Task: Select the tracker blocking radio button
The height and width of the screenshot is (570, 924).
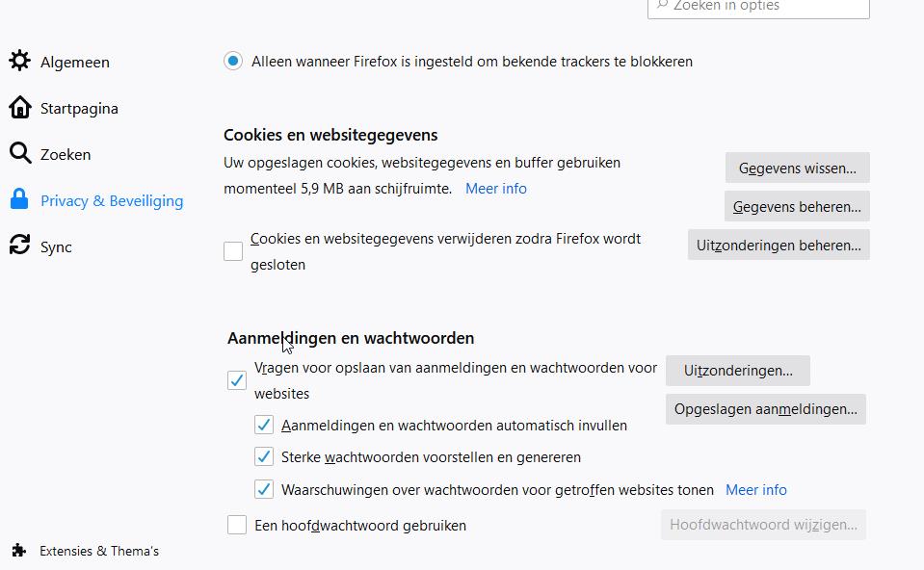Action: click(x=231, y=61)
